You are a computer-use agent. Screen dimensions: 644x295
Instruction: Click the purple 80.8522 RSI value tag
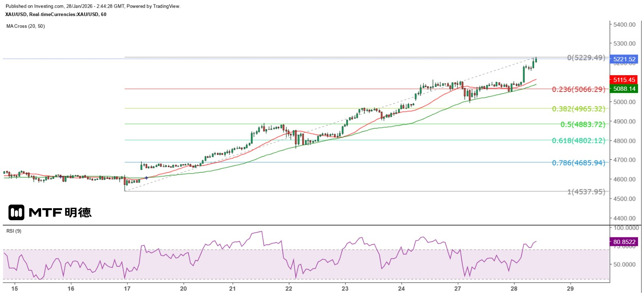(624, 242)
